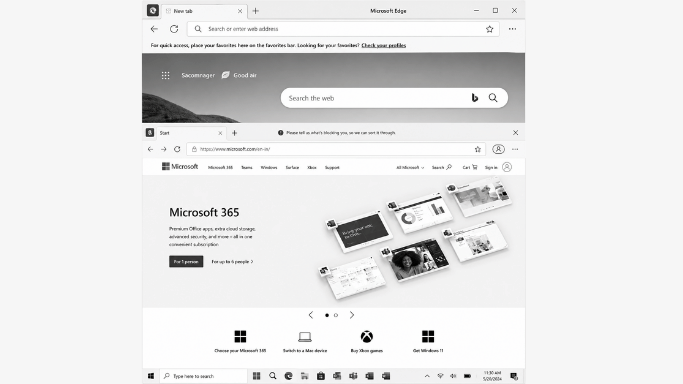Focus taskbar Type here to search box
Screen dimensions: 683x384
click(203, 376)
